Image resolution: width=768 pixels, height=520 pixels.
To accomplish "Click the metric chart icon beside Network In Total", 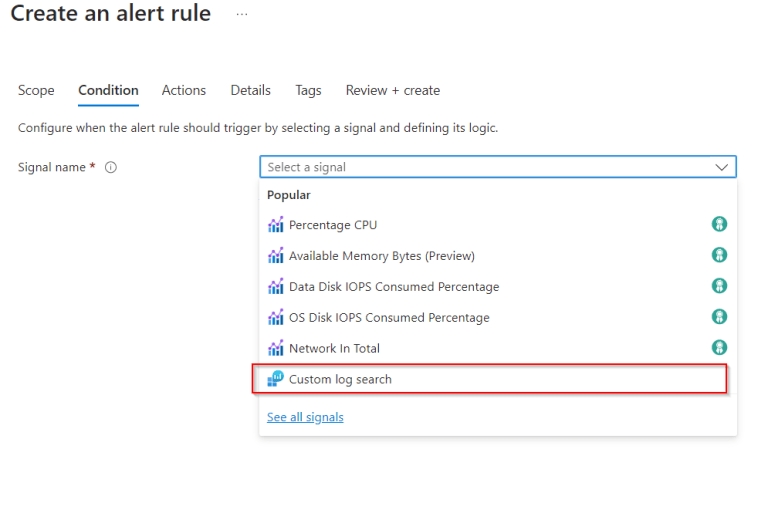I will coord(275,348).
